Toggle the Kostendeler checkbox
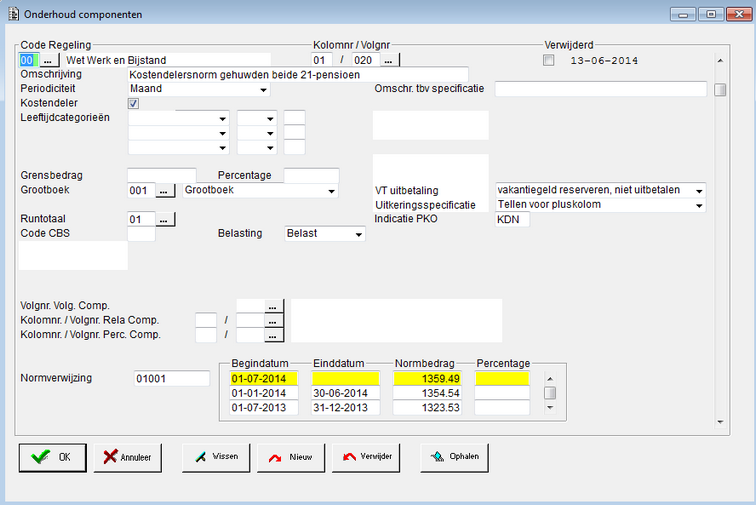The image size is (756, 505). 134,103
